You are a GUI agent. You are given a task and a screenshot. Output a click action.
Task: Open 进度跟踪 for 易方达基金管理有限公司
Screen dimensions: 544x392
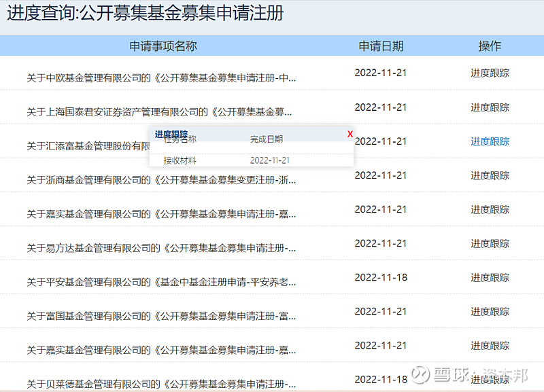coord(491,243)
